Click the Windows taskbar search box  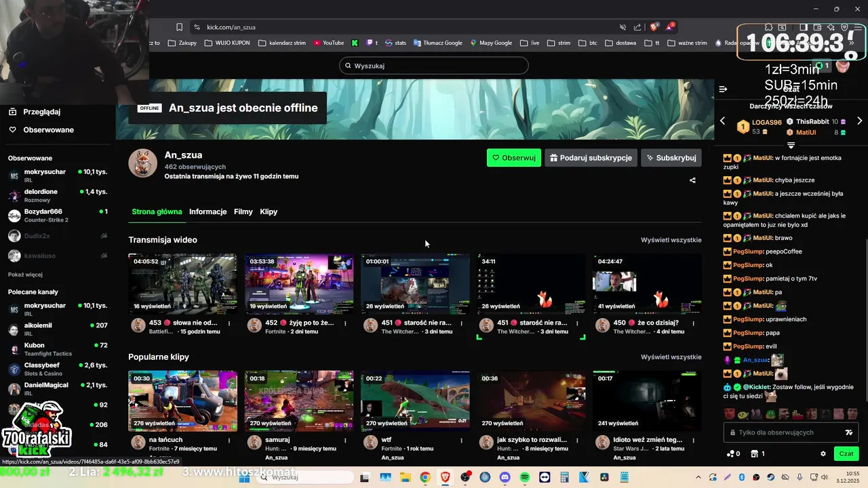point(305,477)
